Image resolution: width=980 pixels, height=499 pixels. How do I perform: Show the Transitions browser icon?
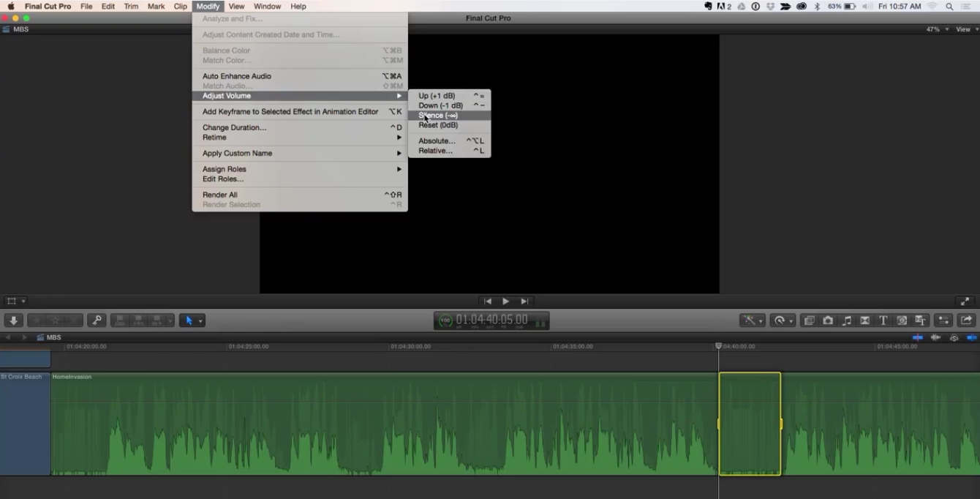865,320
